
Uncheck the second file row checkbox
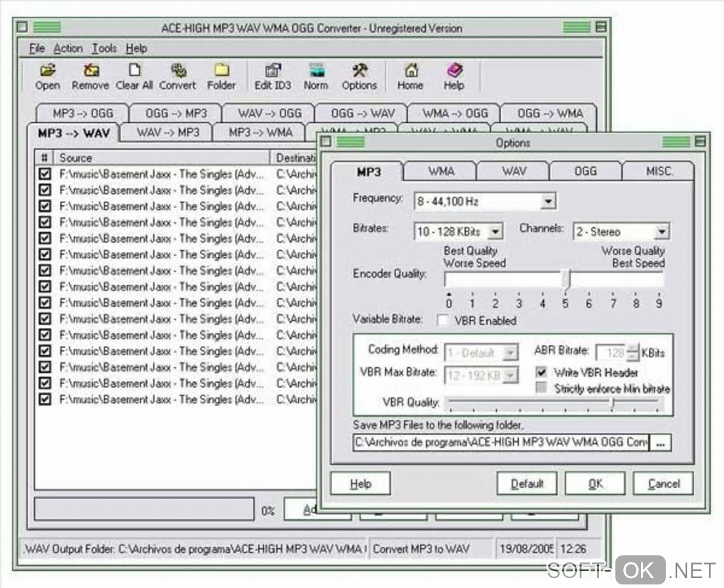point(45,190)
